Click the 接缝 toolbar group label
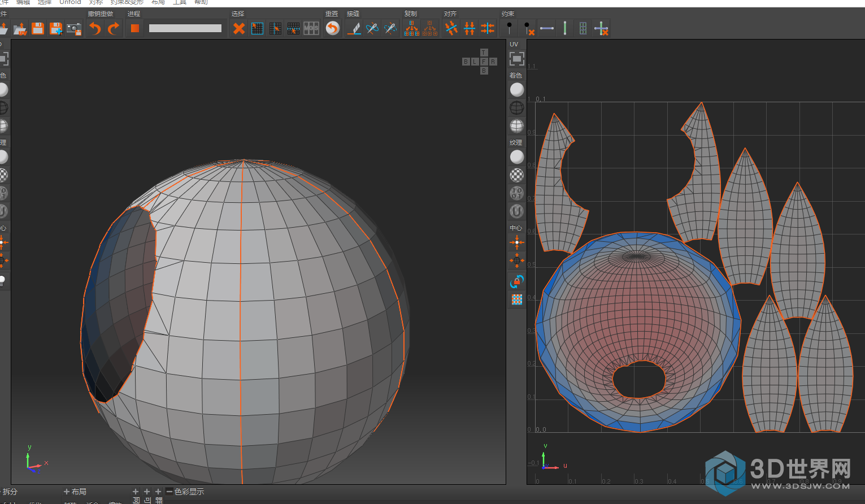Image resolution: width=865 pixels, height=504 pixels. click(x=353, y=14)
